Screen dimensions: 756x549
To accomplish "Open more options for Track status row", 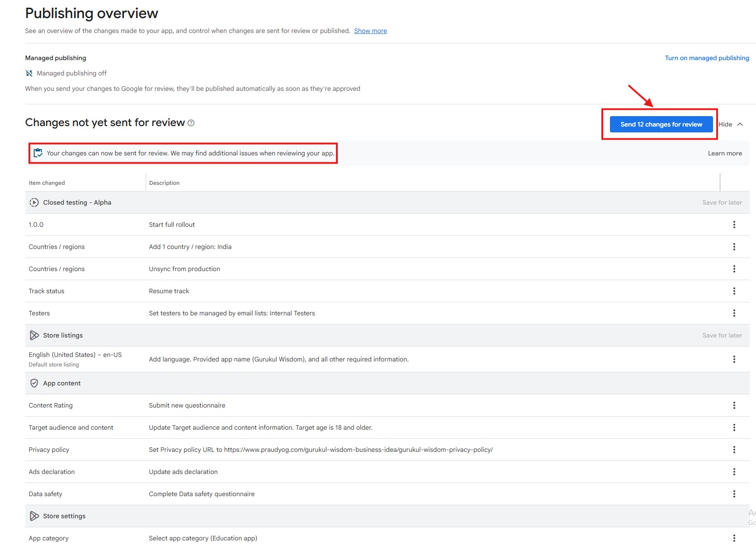I will (734, 291).
